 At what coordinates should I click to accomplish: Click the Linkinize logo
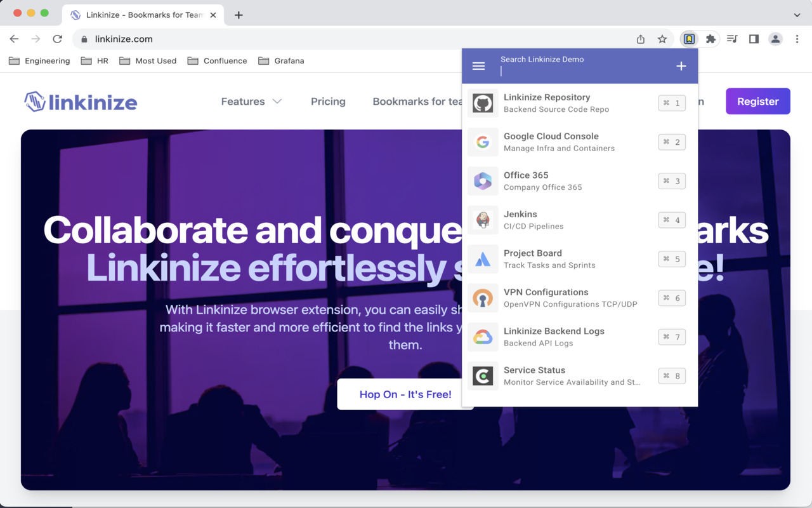(x=81, y=102)
